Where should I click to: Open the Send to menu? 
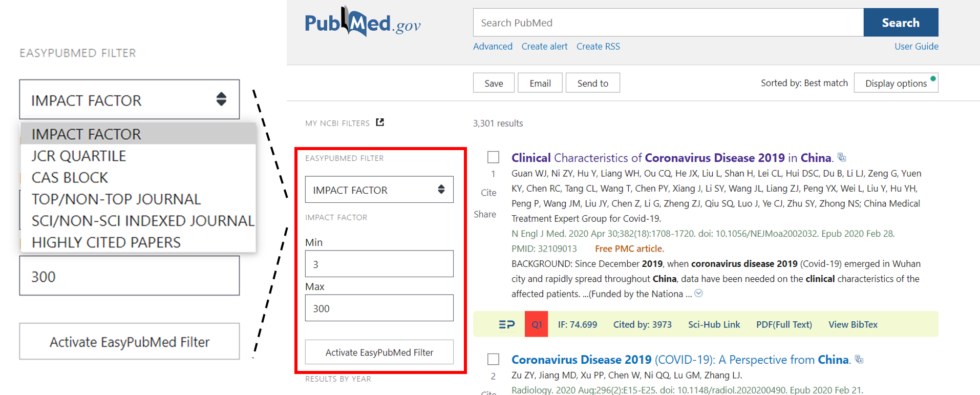point(592,83)
